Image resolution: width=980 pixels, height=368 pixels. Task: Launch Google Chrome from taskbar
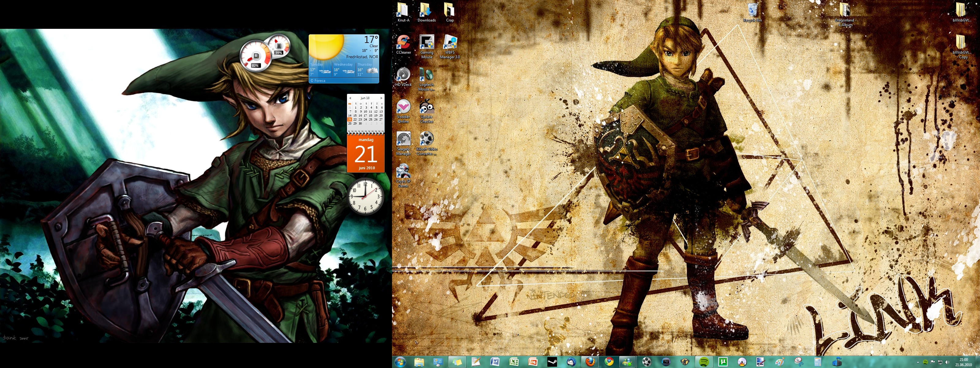609,362
